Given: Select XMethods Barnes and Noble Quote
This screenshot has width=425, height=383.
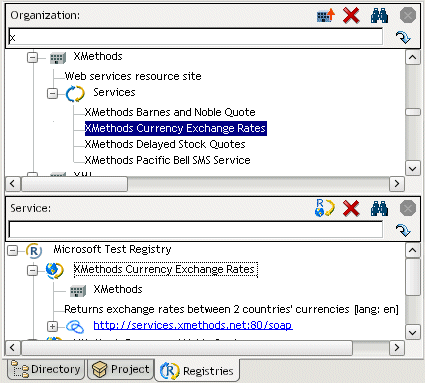Looking at the screenshot, I should point(170,112).
